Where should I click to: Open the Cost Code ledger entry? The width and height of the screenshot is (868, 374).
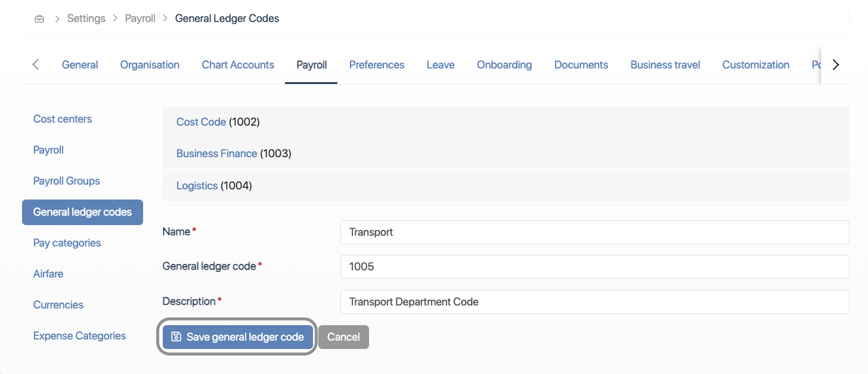coord(201,122)
